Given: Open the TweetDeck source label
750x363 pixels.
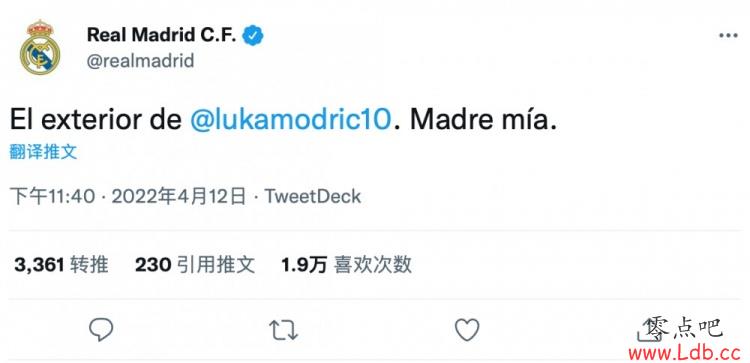Looking at the screenshot, I should click(313, 197).
